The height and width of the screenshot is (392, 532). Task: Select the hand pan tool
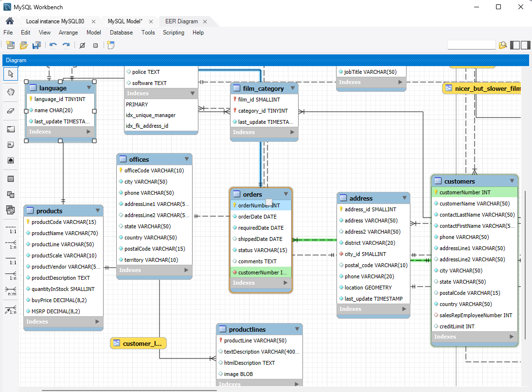[11, 92]
